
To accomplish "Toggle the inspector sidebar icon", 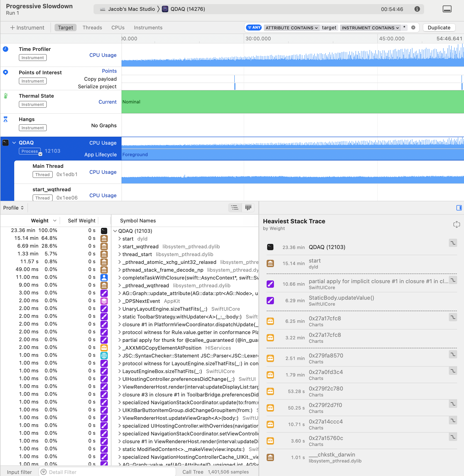I will tap(459, 208).
